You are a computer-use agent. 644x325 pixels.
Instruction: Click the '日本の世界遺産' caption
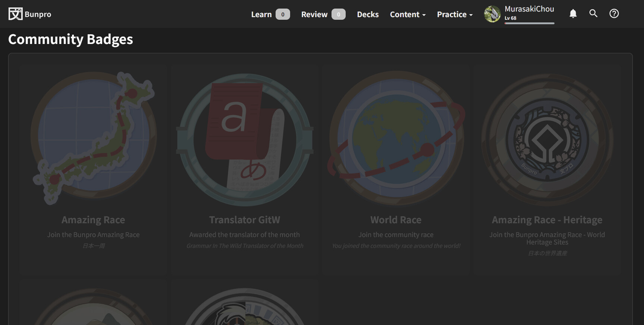(547, 253)
